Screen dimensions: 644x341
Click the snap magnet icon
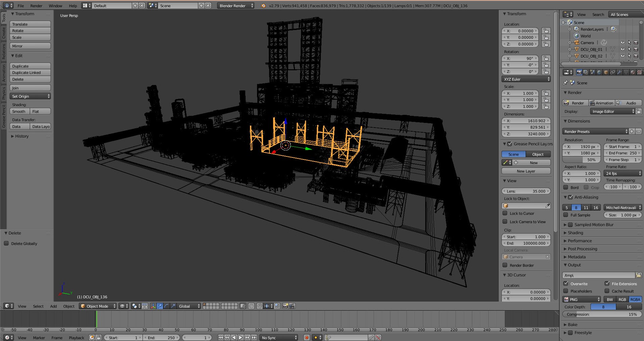coord(259,306)
